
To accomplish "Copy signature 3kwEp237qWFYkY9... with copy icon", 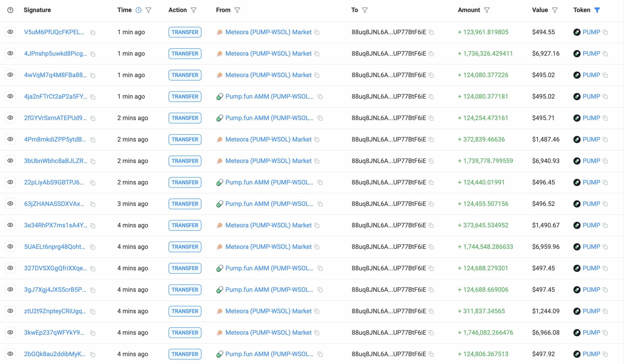I will pos(93,333).
